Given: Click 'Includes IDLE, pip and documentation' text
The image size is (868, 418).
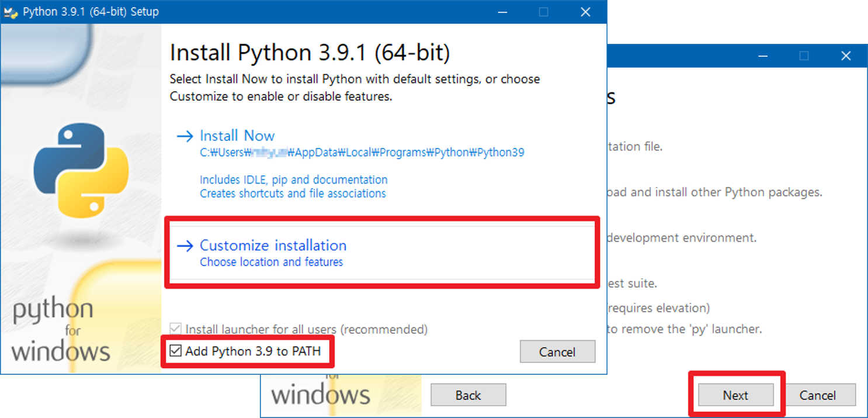Looking at the screenshot, I should coord(294,179).
